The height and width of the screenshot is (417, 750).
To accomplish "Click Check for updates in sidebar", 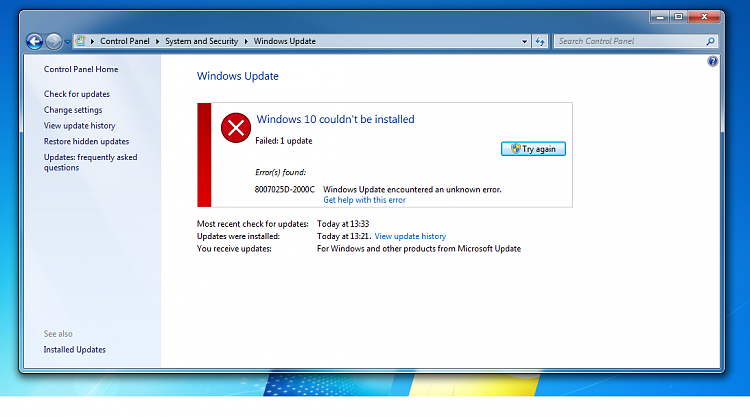I will [x=77, y=94].
